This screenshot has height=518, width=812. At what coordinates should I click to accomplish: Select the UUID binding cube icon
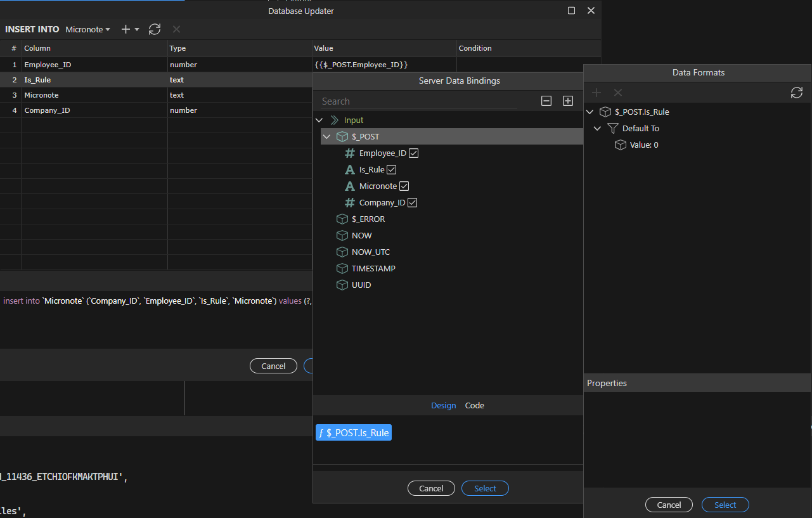click(342, 285)
